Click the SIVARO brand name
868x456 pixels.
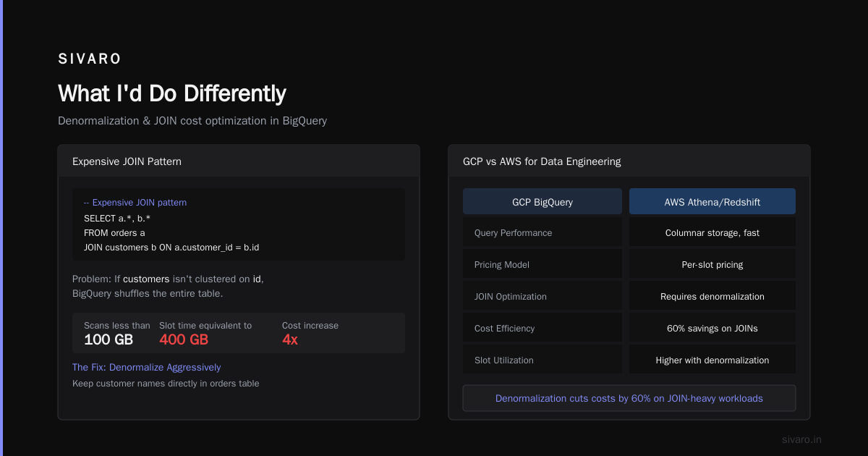coord(90,59)
